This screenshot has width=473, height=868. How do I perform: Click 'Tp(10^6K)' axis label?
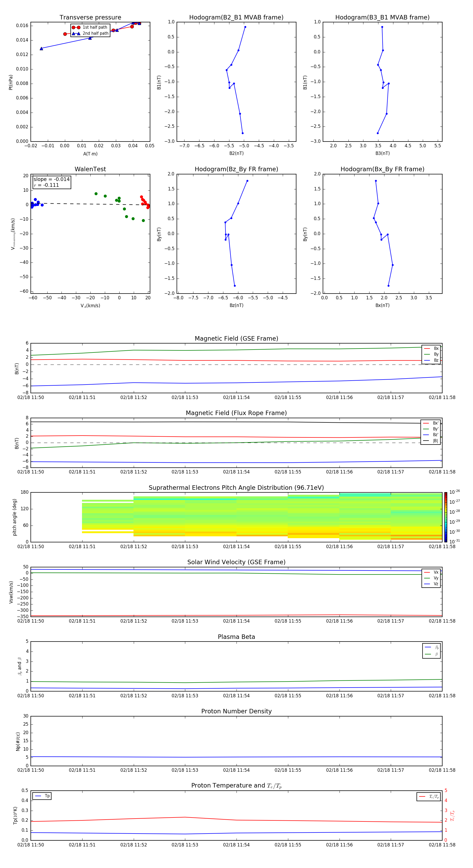tap(15, 815)
